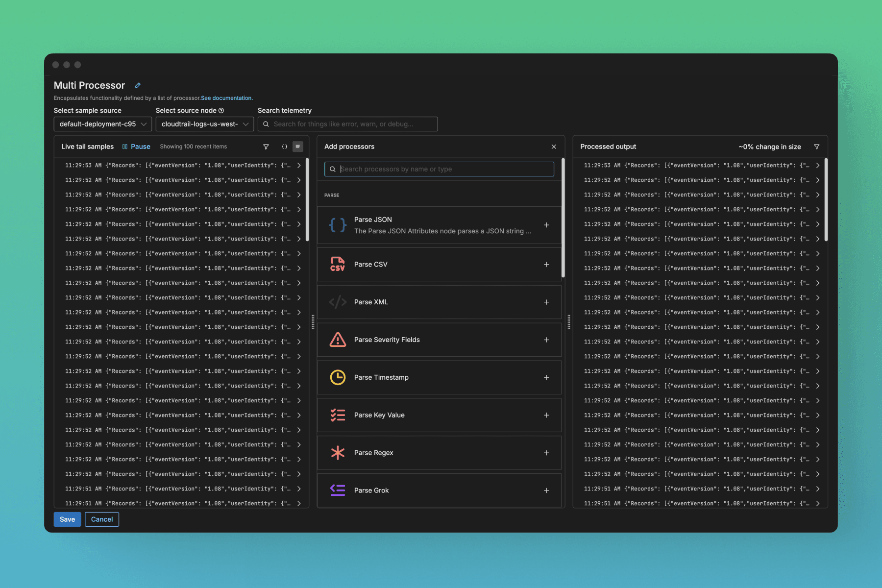Click the PARSE section heading
The width and height of the screenshot is (882, 588).
pos(332,195)
